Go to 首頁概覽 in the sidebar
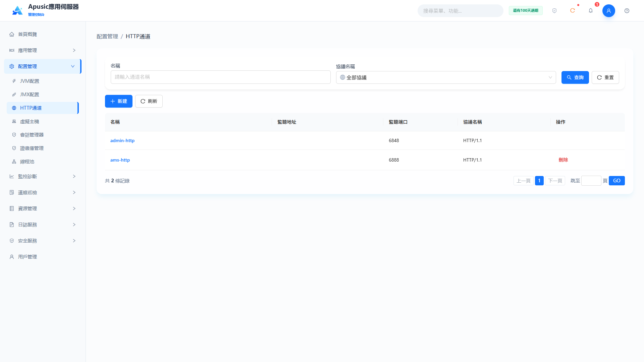This screenshot has height=362, width=644. [x=43, y=34]
